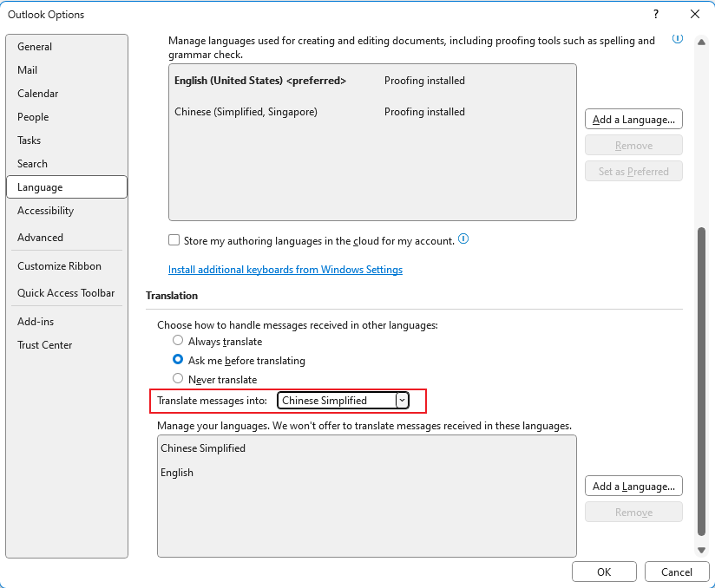Open Customize Ribbon settings

tap(59, 266)
